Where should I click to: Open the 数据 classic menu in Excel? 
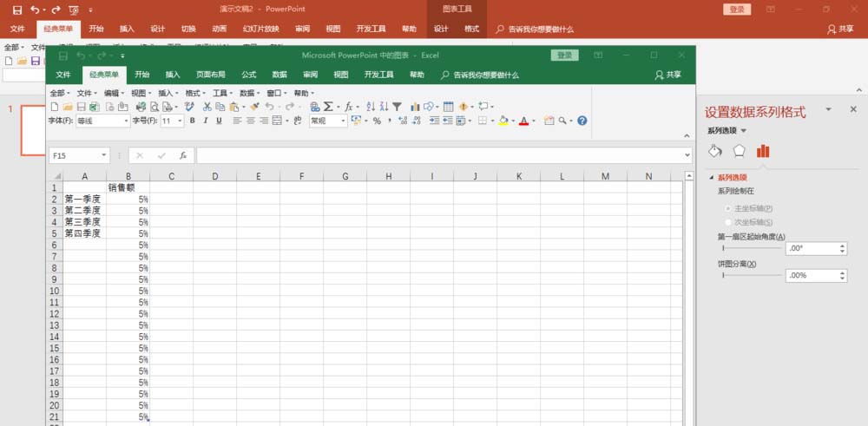coord(250,93)
